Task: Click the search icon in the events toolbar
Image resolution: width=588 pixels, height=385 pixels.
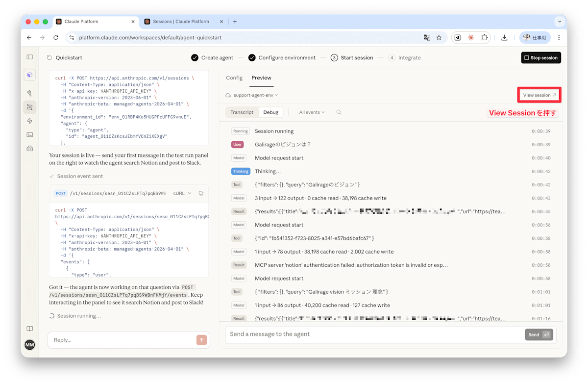Action: (x=339, y=112)
